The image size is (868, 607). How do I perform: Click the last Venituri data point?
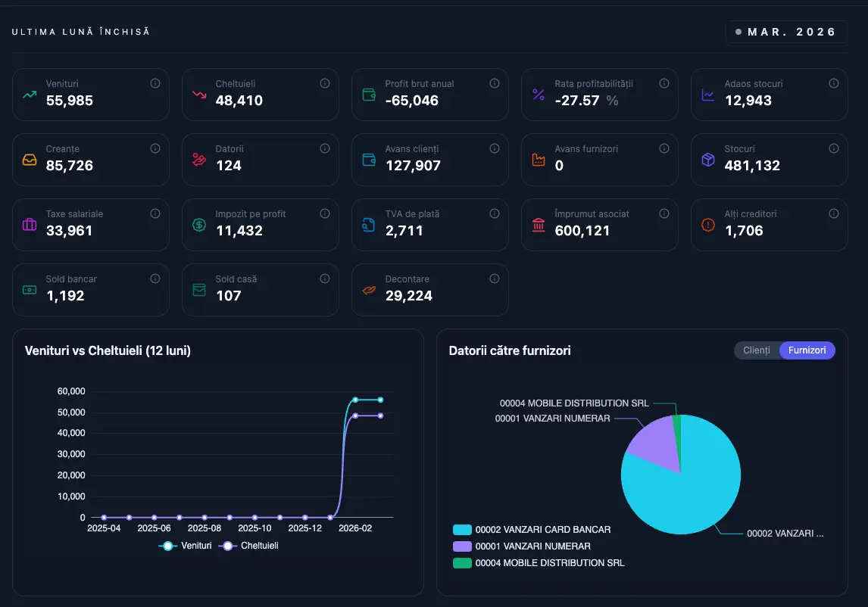tap(381, 400)
